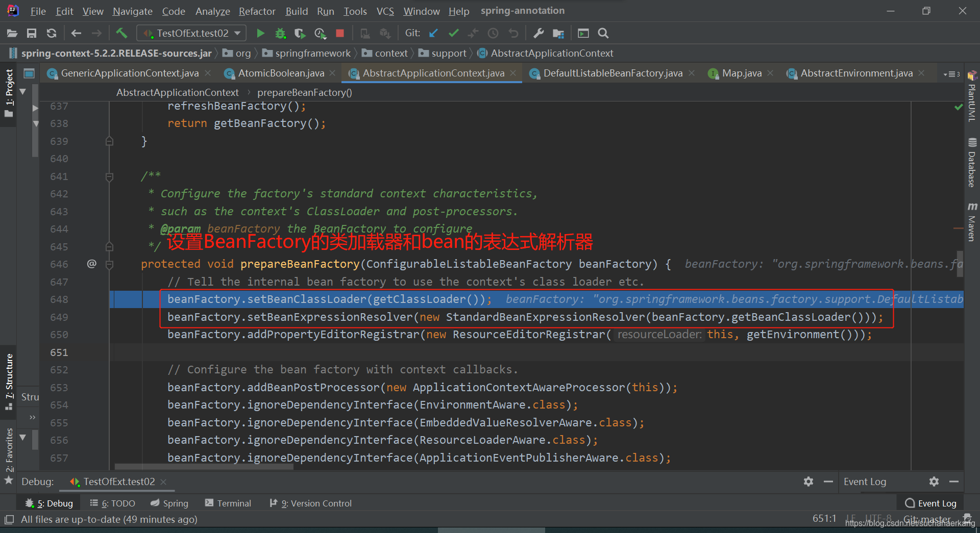Run TestOfExt.test02 with green play icon

[260, 34]
